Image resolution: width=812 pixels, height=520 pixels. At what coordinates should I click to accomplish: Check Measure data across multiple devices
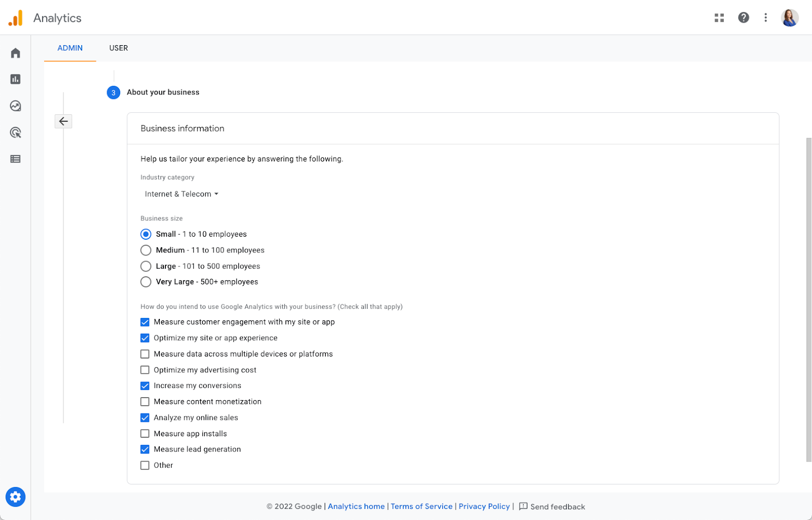click(145, 354)
